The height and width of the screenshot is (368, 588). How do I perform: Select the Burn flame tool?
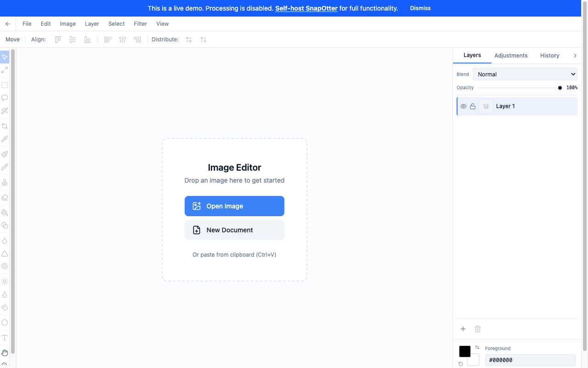coord(5,294)
